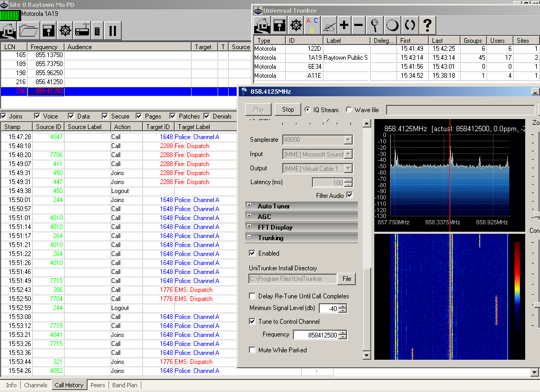The height and width of the screenshot is (392, 540).
Task: Toggle the Patches filter checkbox
Action: click(x=173, y=116)
